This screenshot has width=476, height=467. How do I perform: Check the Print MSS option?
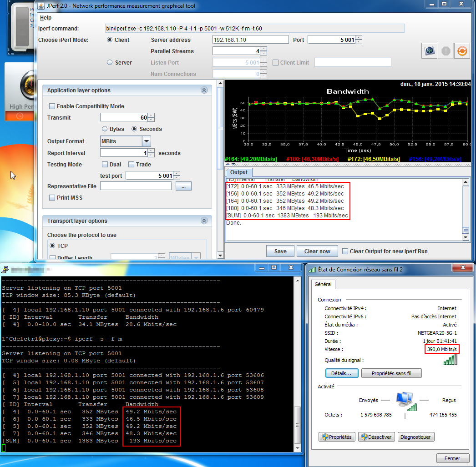(52, 198)
